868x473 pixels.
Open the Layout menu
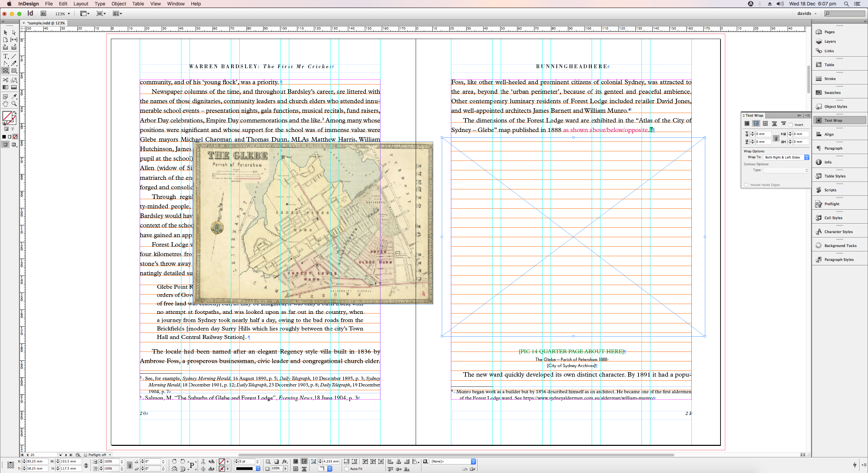coord(81,4)
